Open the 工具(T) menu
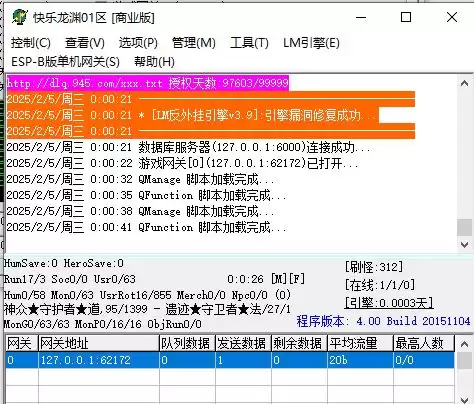Image resolution: width=474 pixels, height=404 pixels. 249,43
